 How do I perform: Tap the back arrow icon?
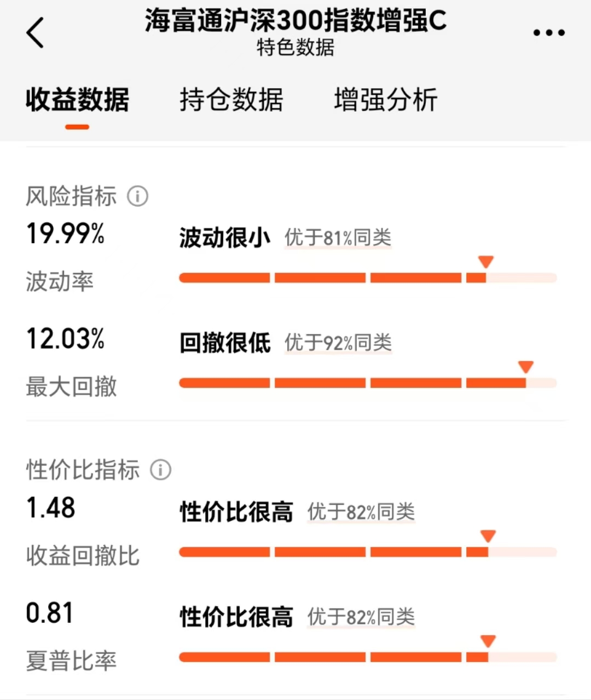35,32
